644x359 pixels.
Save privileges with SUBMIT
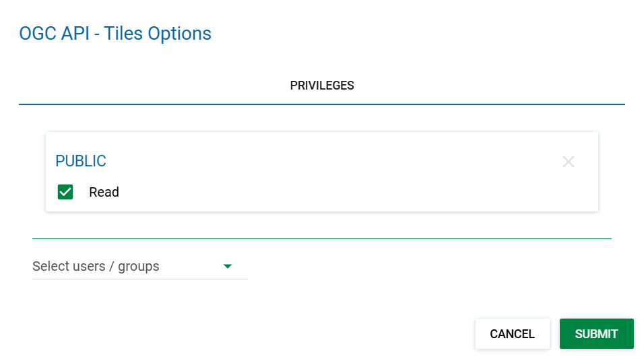(x=596, y=334)
